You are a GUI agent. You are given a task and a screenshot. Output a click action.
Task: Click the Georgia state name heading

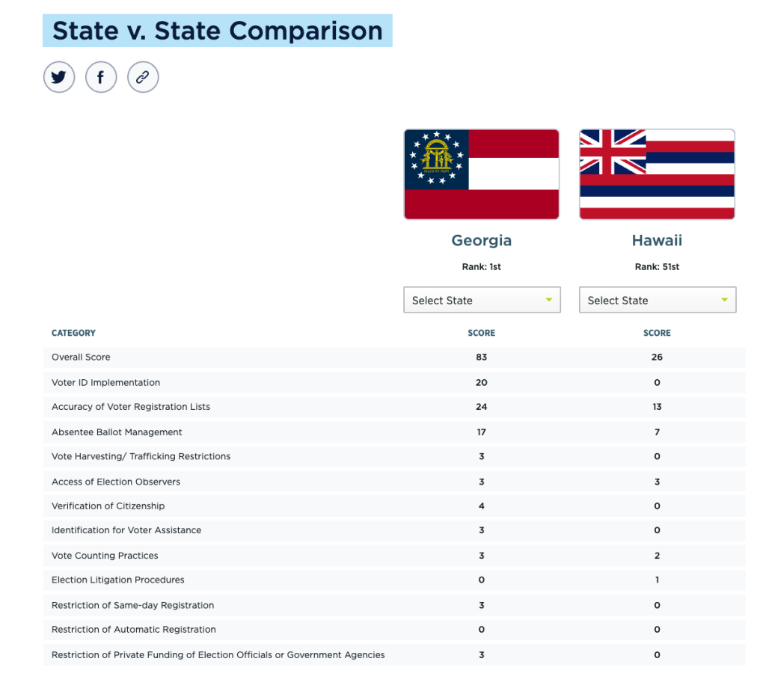tap(481, 240)
